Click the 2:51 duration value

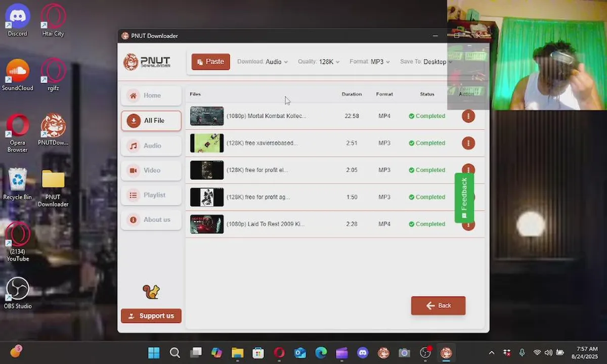click(x=352, y=143)
